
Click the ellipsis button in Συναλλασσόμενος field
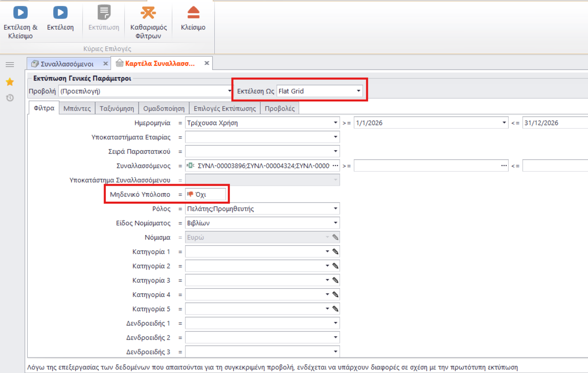pyautogui.click(x=335, y=166)
